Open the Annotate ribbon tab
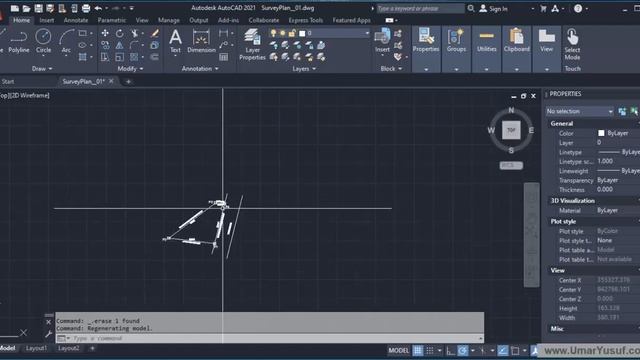Image resolution: width=640 pixels, height=360 pixels. click(x=76, y=20)
